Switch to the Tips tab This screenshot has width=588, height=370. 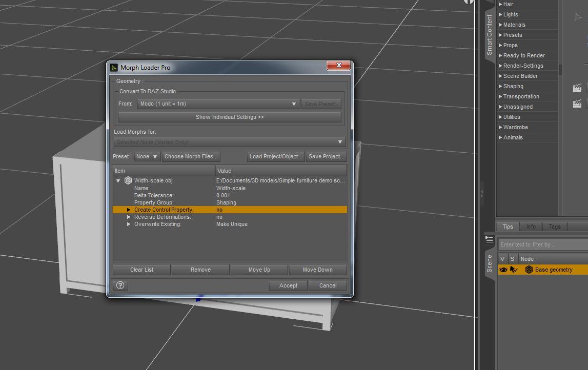[508, 227]
